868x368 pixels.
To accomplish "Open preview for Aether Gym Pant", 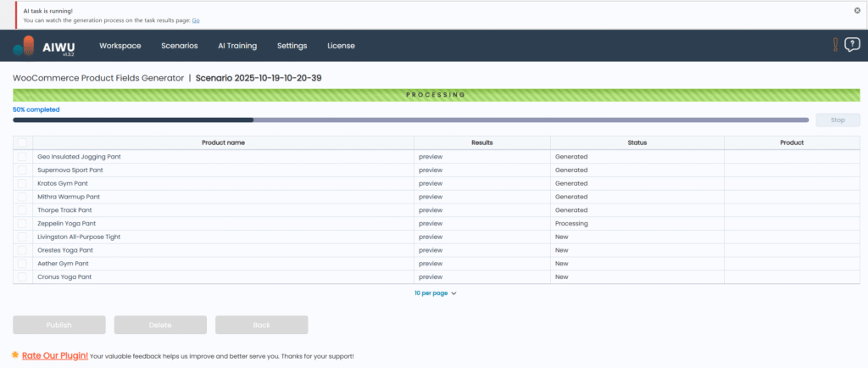I will click(x=431, y=264).
